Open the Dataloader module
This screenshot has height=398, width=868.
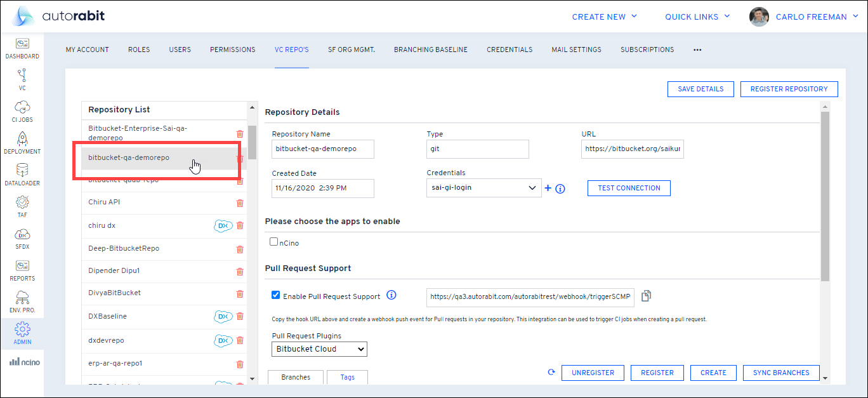click(x=22, y=175)
